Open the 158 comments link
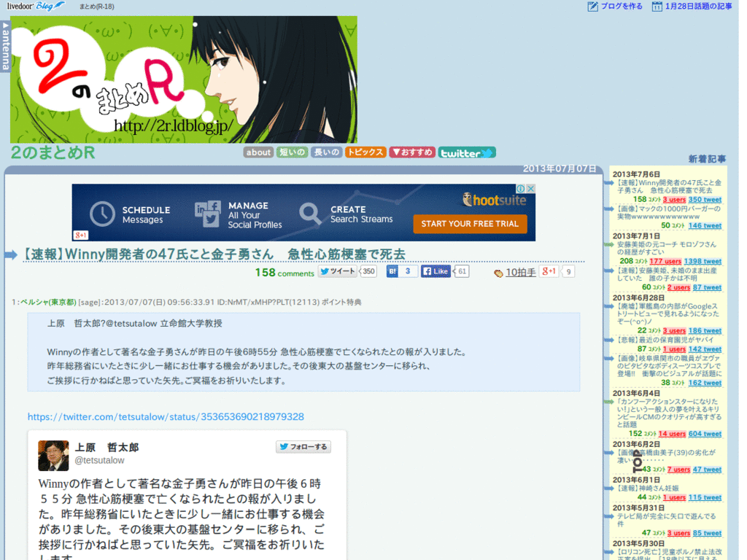The height and width of the screenshot is (560, 747). point(285,273)
